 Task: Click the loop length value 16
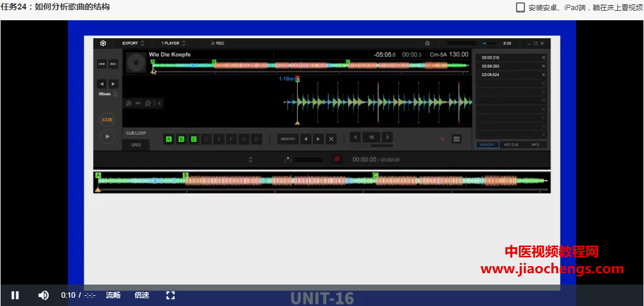point(371,137)
